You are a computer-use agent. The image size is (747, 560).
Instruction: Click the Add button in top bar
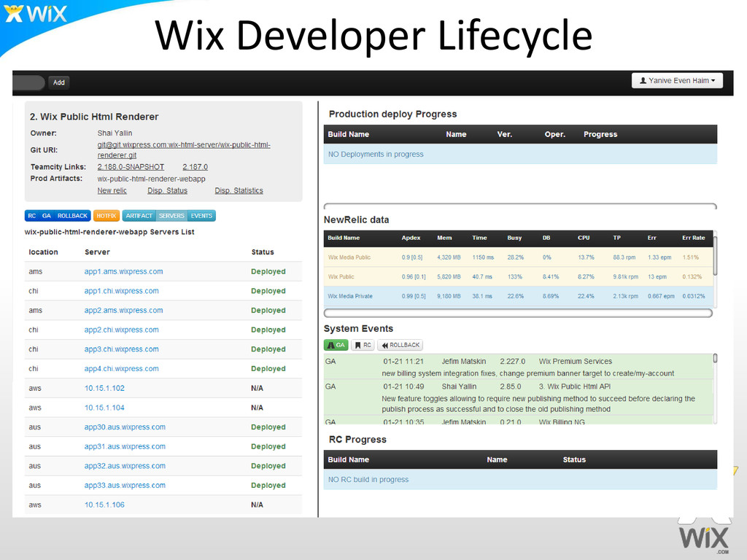click(x=58, y=82)
